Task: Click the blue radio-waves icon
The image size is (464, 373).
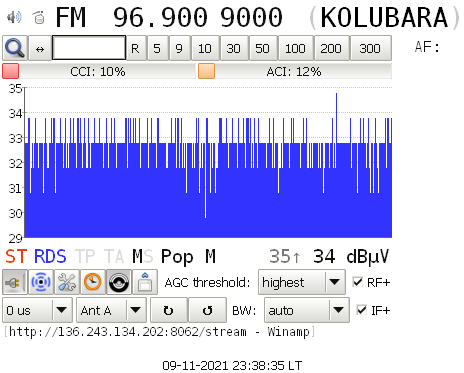Action: (x=41, y=282)
